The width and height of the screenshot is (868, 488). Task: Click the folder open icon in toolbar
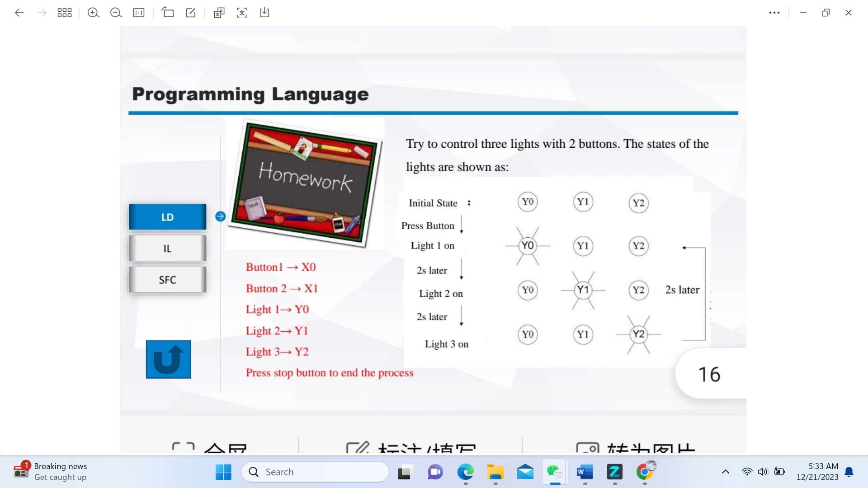168,12
